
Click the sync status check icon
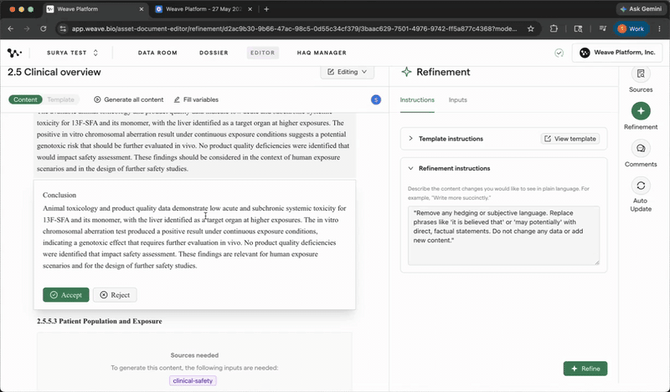[x=559, y=53]
